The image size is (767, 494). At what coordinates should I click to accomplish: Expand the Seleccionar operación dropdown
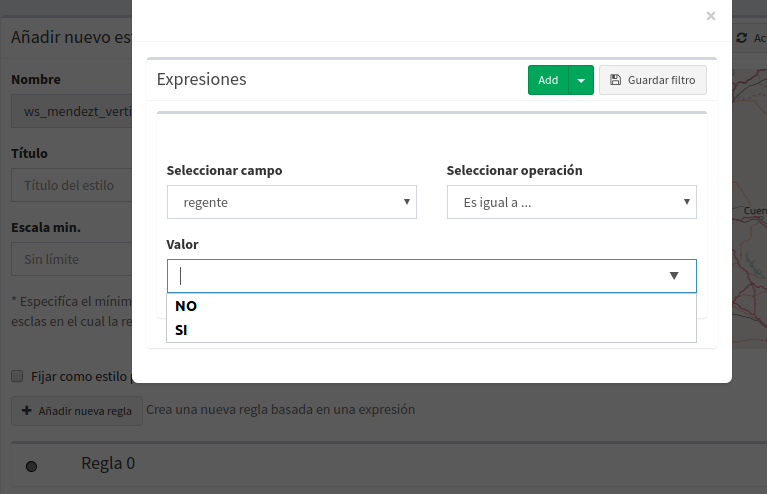571,202
